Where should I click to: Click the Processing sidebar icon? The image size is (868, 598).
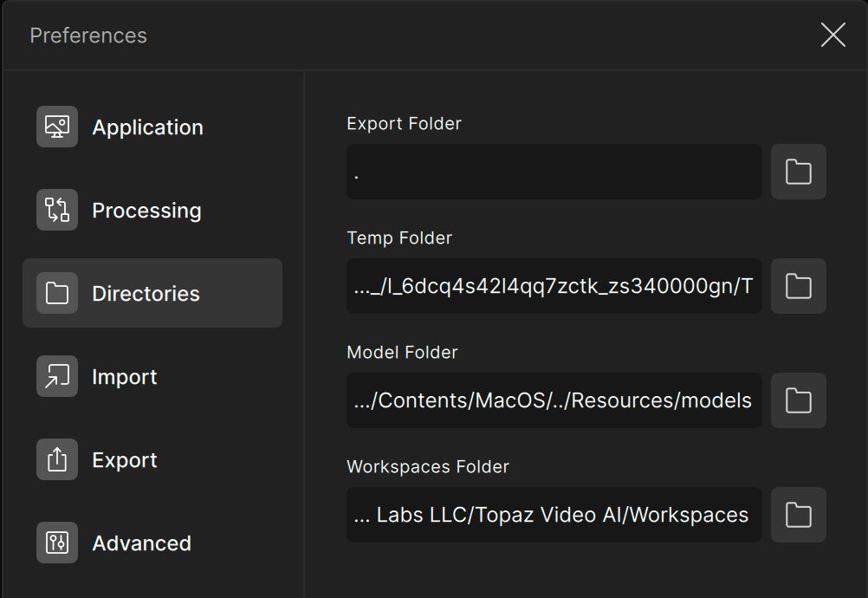pyautogui.click(x=57, y=210)
